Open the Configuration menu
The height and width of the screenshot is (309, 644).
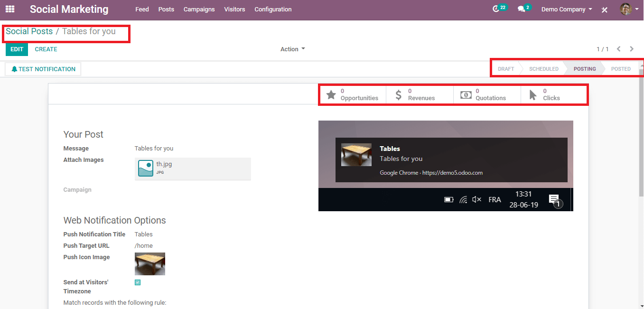point(273,9)
